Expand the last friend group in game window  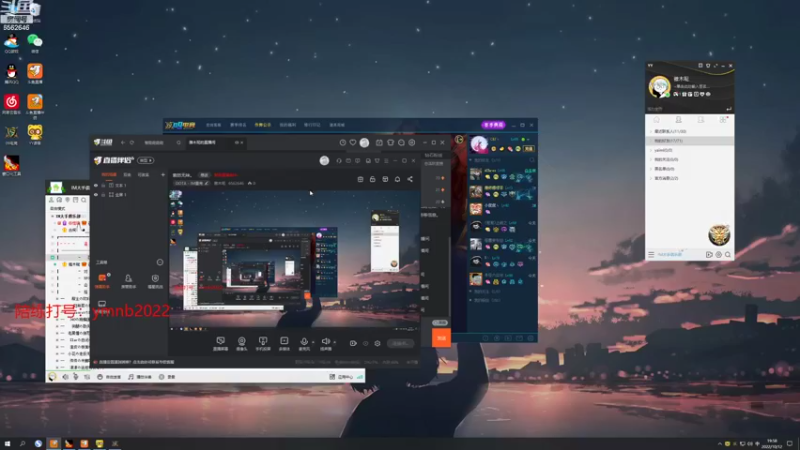click(471, 300)
